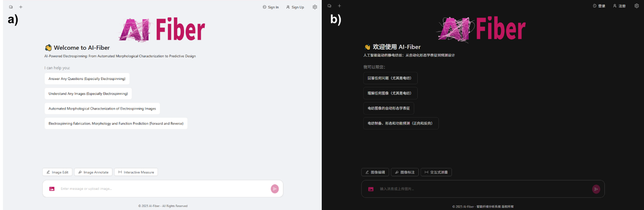Click Welcome to AI-Fiber heading
This screenshot has height=210, width=644.
(77, 48)
